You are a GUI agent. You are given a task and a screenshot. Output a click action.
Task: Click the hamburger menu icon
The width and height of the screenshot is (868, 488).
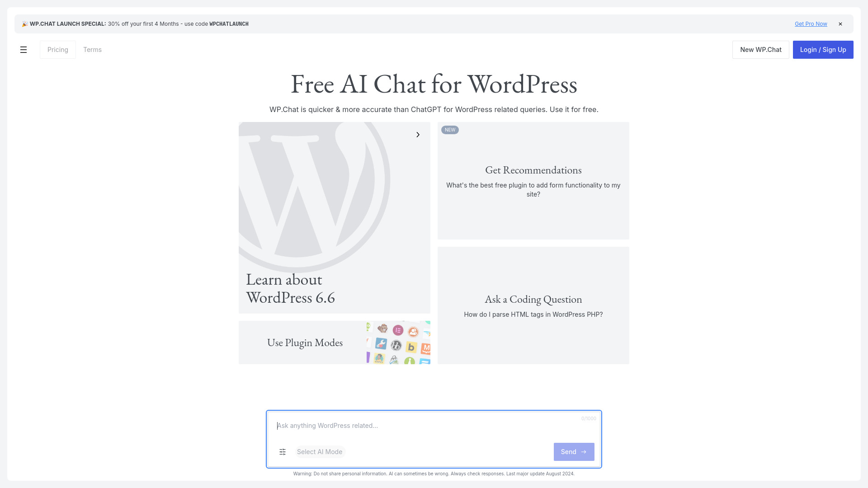[x=23, y=49]
